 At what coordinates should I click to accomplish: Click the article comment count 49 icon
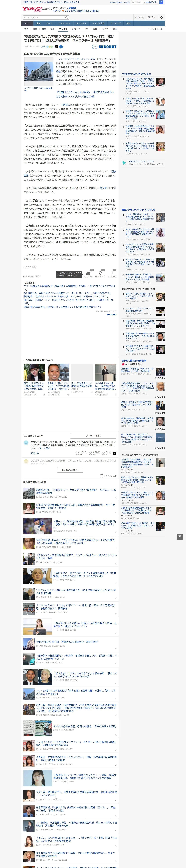pyautogui.click(x=43, y=47)
